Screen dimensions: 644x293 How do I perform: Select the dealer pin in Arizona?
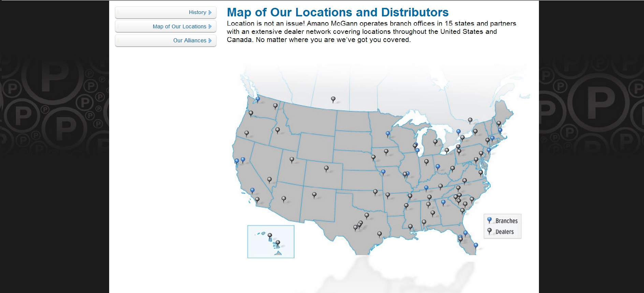283,198
